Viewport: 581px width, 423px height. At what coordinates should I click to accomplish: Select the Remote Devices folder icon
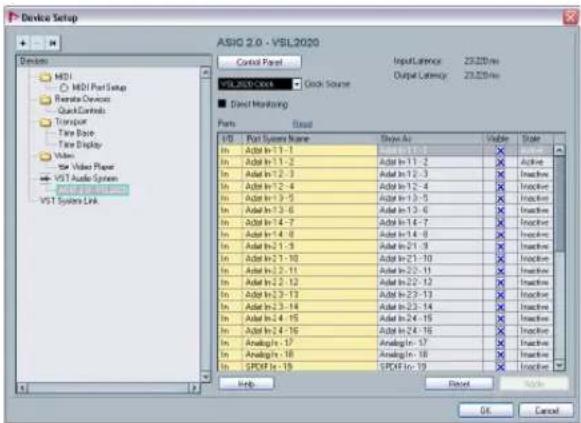point(45,100)
